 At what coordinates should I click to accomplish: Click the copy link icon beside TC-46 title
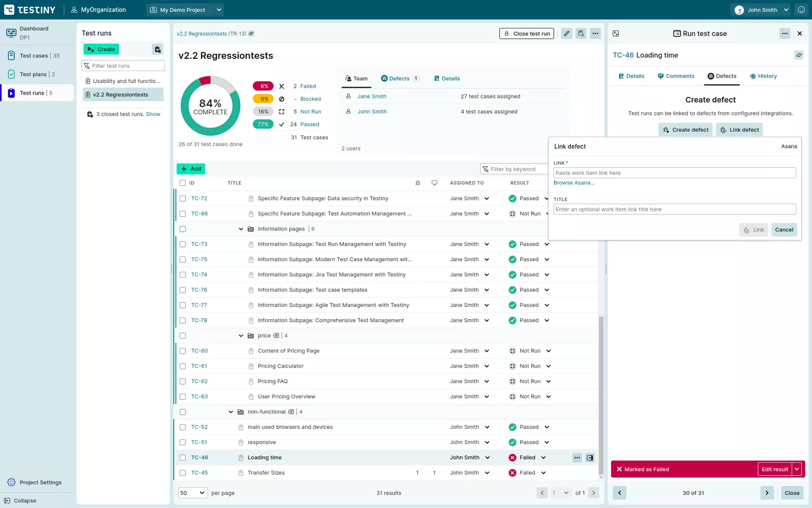point(799,55)
